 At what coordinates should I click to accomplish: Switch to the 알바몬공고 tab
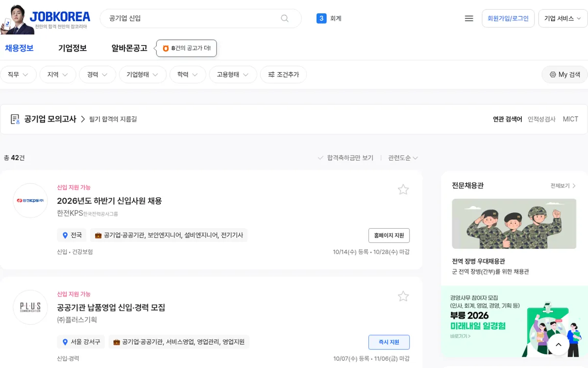(129, 48)
